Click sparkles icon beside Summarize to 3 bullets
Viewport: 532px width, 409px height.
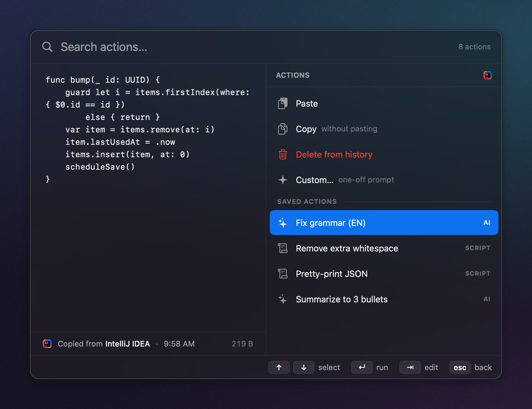point(282,299)
